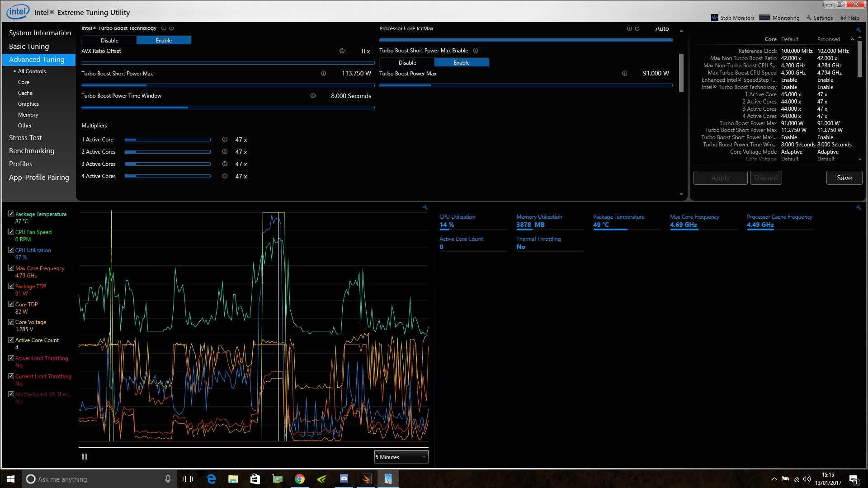Open Discord from taskbar
This screenshot has height=488, width=868.
tap(344, 479)
